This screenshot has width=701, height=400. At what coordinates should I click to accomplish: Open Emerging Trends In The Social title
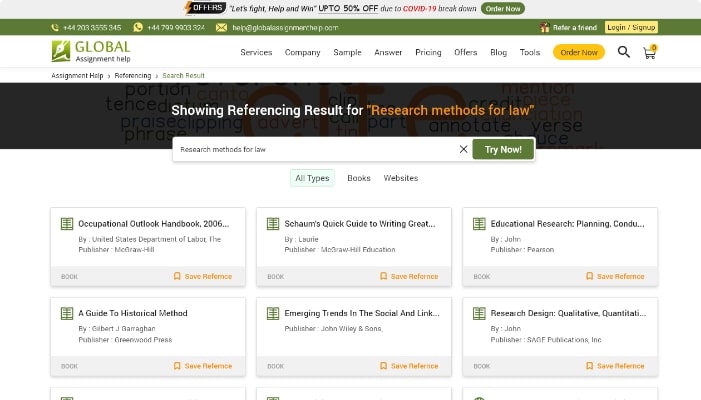(362, 313)
